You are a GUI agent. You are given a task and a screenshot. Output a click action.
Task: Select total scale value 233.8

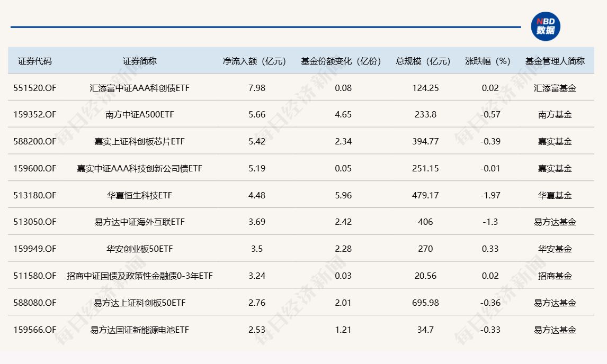425,114
